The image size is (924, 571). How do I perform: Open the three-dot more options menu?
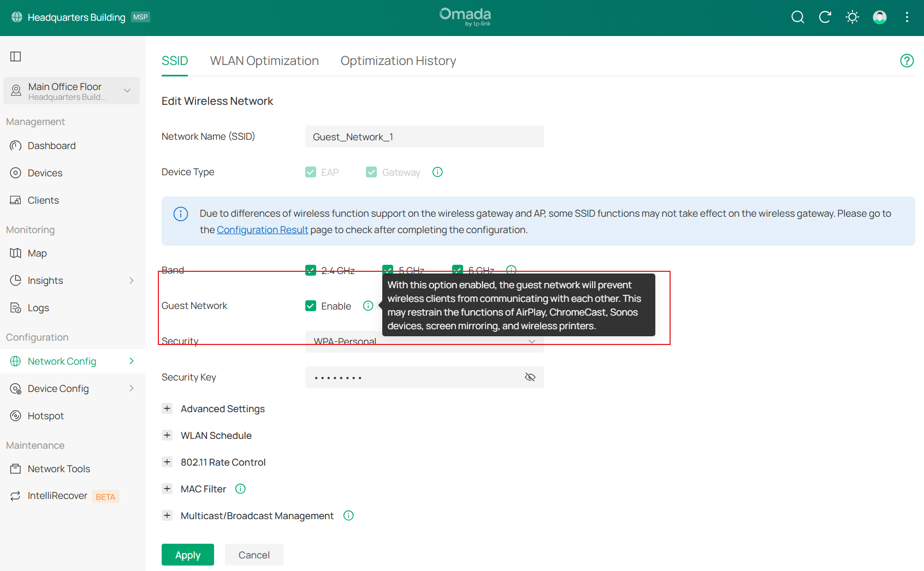coord(907,17)
